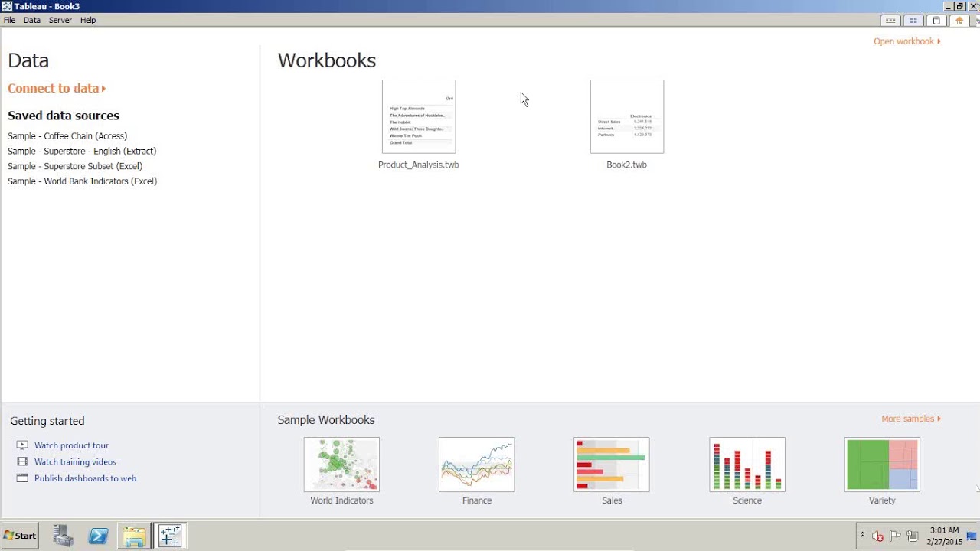Click the window icon beside Publish dashboards
Image resolution: width=980 pixels, height=551 pixels.
click(22, 478)
